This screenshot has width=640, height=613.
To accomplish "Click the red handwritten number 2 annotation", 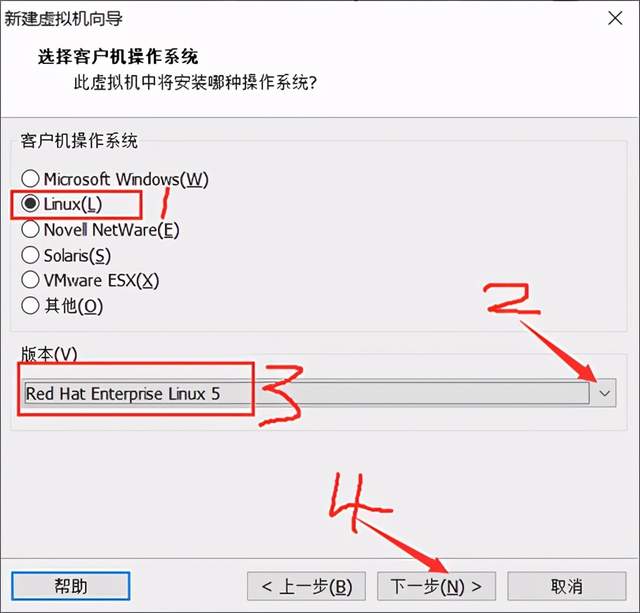I will pyautogui.click(x=511, y=299).
